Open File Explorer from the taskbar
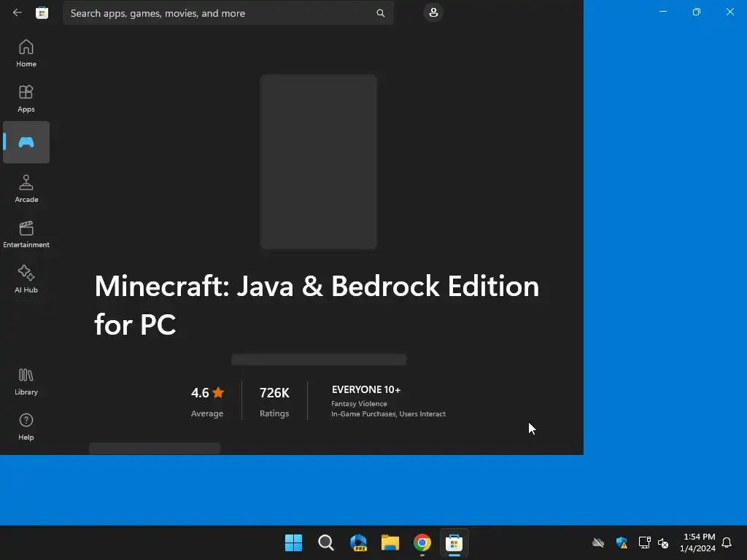The width and height of the screenshot is (747, 560). click(390, 542)
